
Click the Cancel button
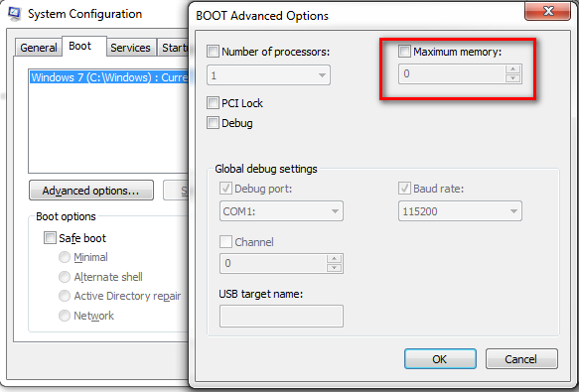coord(521,359)
